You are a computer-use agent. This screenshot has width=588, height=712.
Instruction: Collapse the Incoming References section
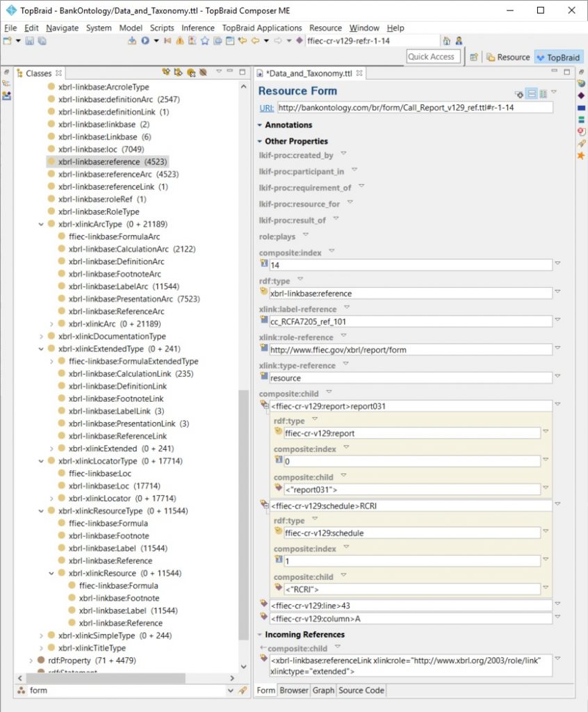click(x=260, y=634)
